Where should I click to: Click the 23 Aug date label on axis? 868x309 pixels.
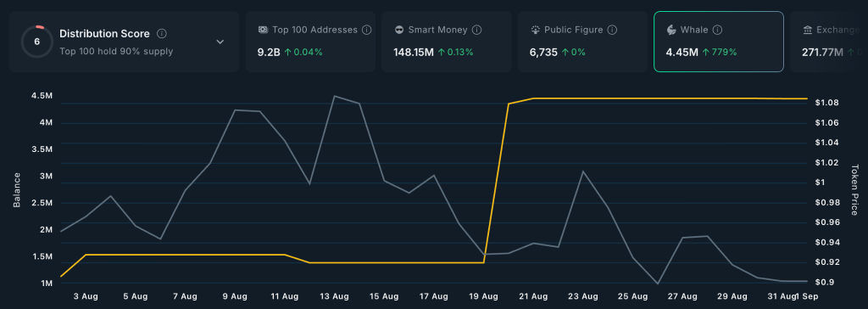click(583, 297)
